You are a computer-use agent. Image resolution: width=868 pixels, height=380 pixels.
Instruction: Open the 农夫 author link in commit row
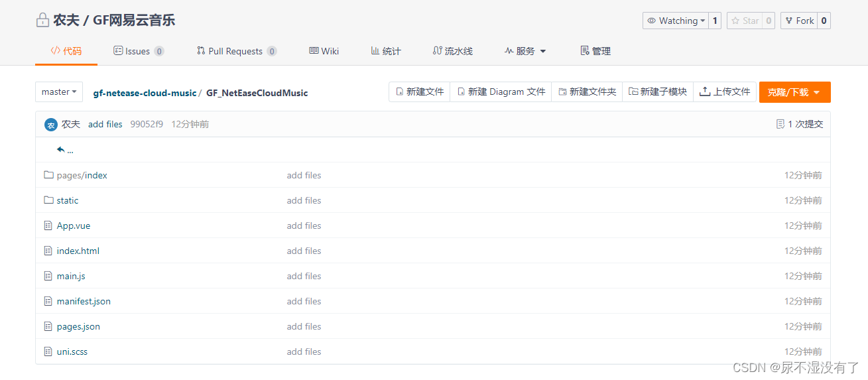coord(71,124)
